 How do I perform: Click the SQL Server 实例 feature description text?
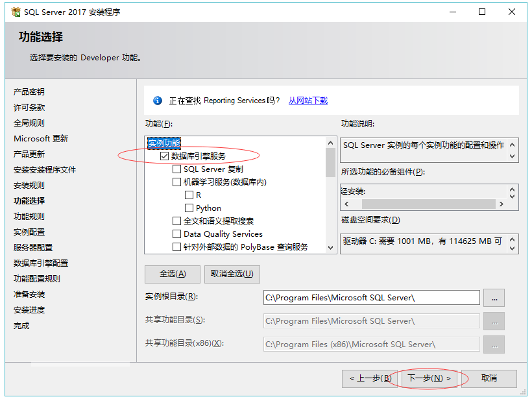[424, 145]
